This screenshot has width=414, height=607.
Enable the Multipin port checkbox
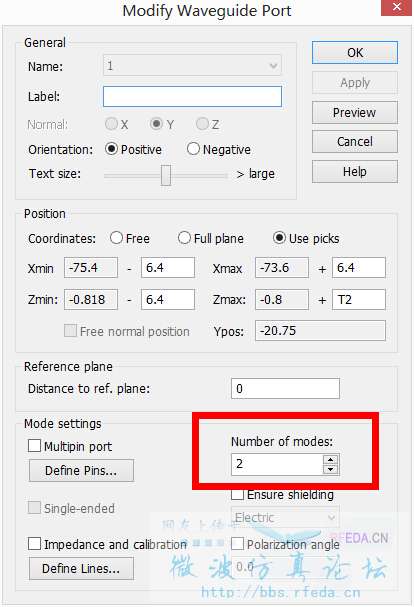(x=34, y=446)
